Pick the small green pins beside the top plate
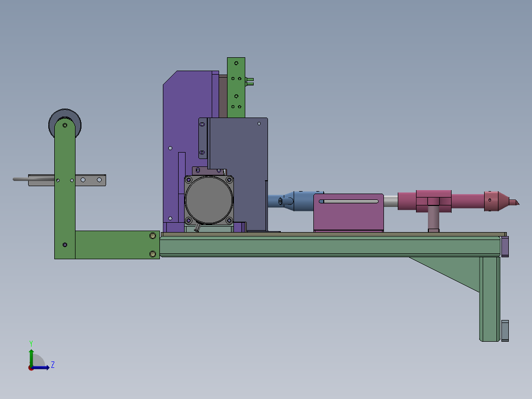This screenshot has height=399, width=532. [249, 81]
